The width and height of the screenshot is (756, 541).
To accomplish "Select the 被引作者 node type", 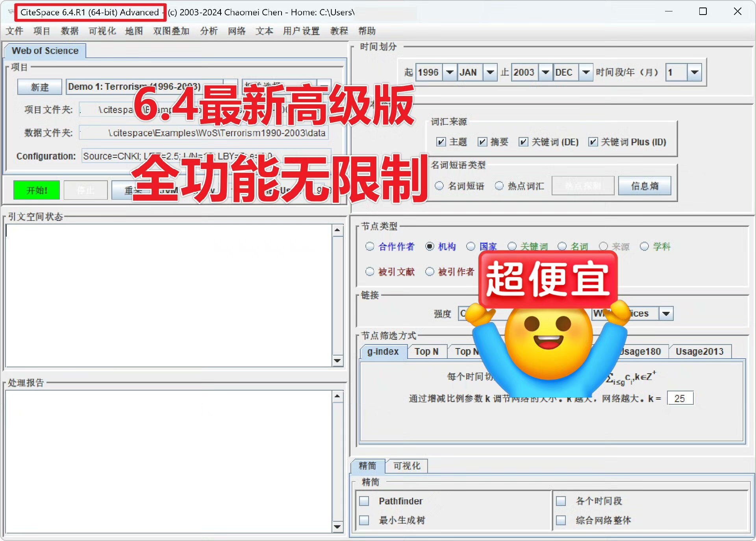I will [x=430, y=272].
